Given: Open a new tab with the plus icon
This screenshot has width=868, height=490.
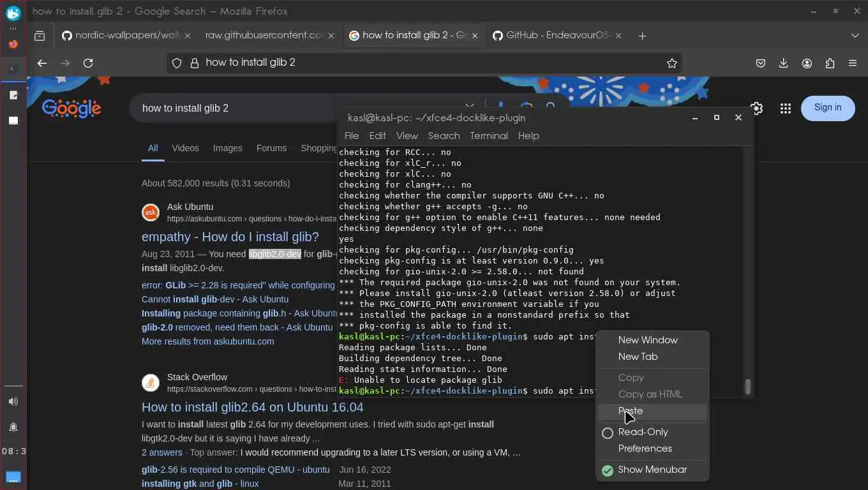Looking at the screenshot, I should 642,36.
